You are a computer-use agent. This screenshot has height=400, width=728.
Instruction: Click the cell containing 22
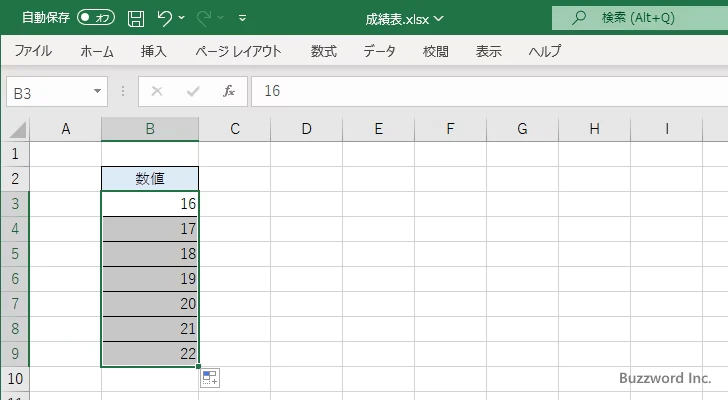coord(150,354)
